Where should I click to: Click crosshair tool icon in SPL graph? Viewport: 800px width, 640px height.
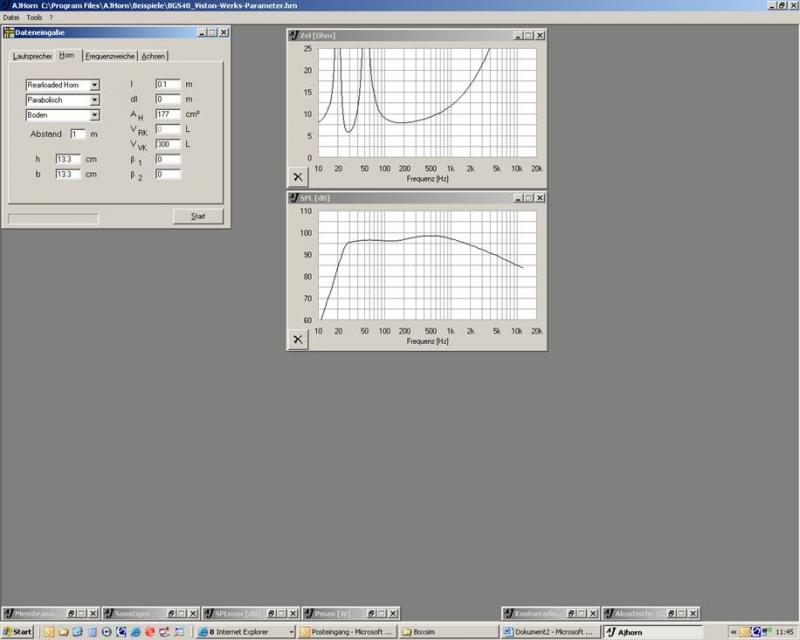pyautogui.click(x=298, y=339)
